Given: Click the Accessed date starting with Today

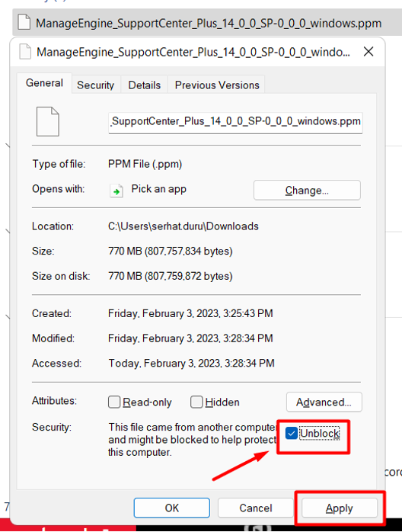Looking at the screenshot, I should (x=192, y=364).
